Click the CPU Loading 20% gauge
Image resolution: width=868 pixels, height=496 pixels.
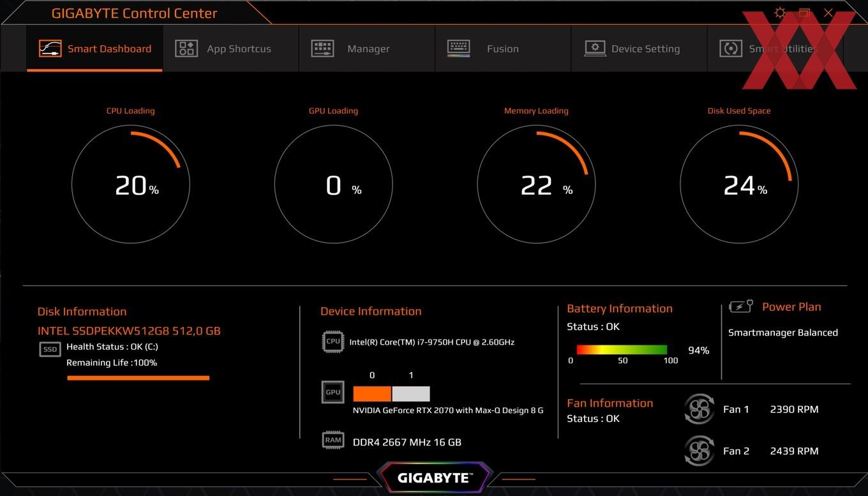(131, 184)
